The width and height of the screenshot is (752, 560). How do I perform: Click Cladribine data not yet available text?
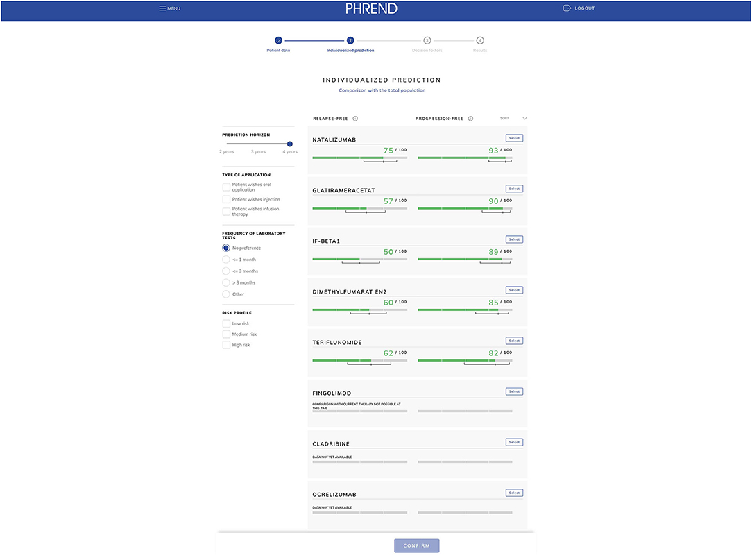coord(332,457)
